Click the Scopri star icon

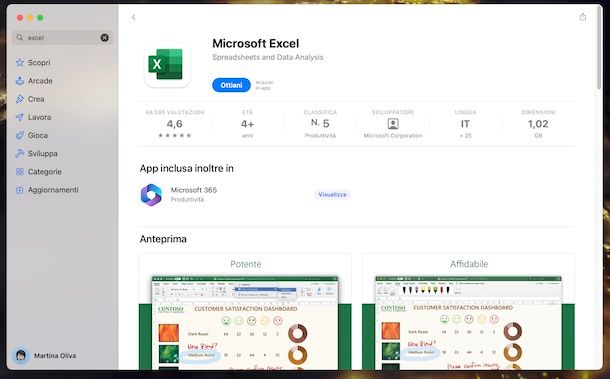coord(20,63)
